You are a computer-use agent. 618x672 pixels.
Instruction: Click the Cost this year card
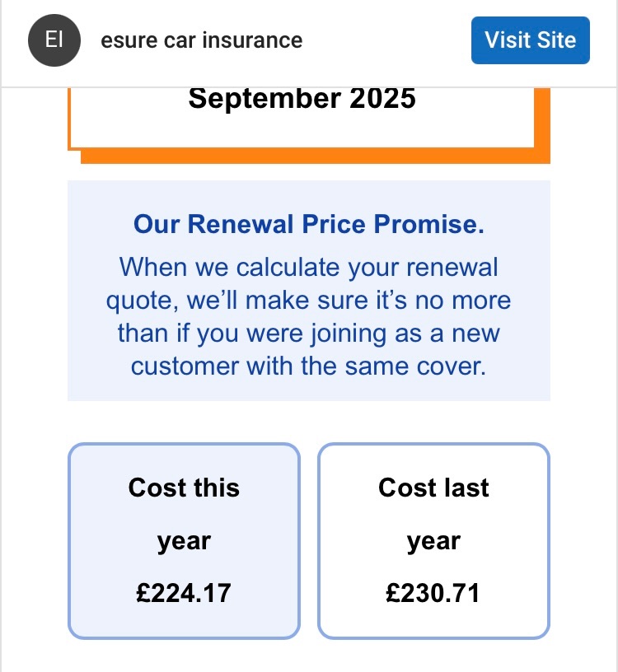click(184, 541)
